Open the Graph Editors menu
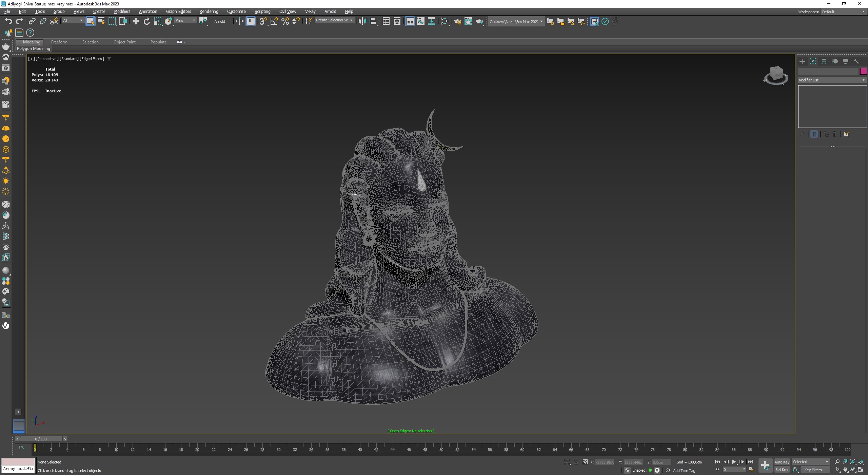Image resolution: width=868 pixels, height=475 pixels. 178,12
